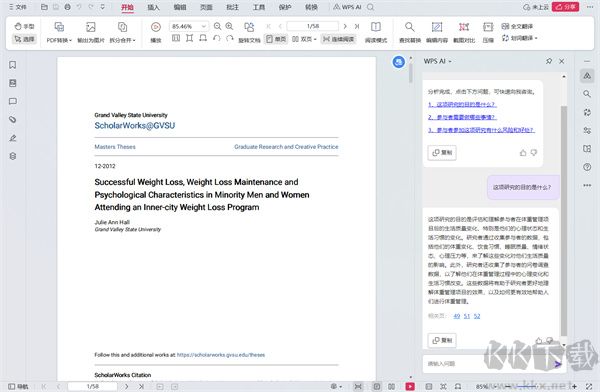Image resolution: width=600 pixels, height=392 pixels.
Task: Open the 批注 ribbon tab
Action: tap(232, 7)
